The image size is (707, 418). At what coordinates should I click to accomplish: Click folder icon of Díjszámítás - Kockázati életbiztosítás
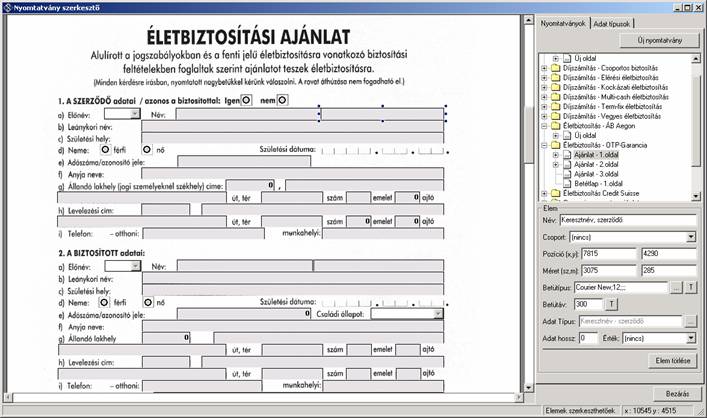point(556,87)
